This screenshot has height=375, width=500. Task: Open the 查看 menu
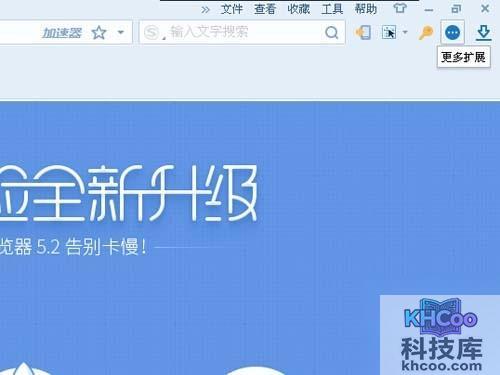tap(265, 9)
